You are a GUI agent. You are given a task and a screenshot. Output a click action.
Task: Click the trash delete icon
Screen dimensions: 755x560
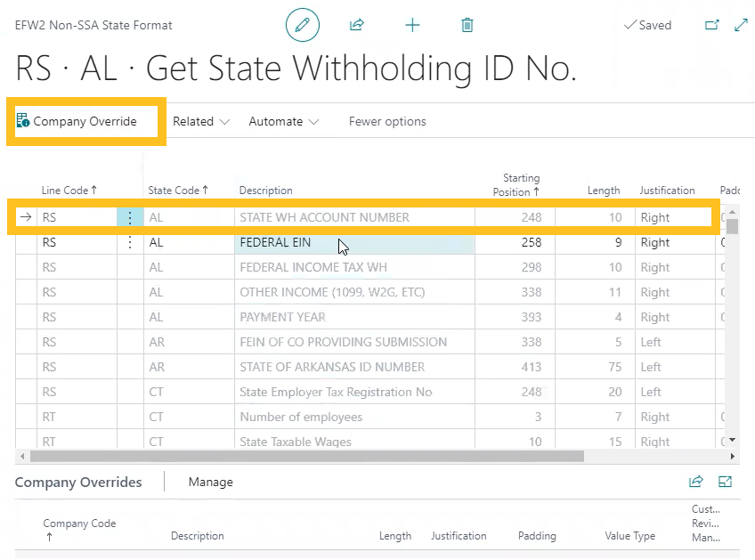click(467, 25)
